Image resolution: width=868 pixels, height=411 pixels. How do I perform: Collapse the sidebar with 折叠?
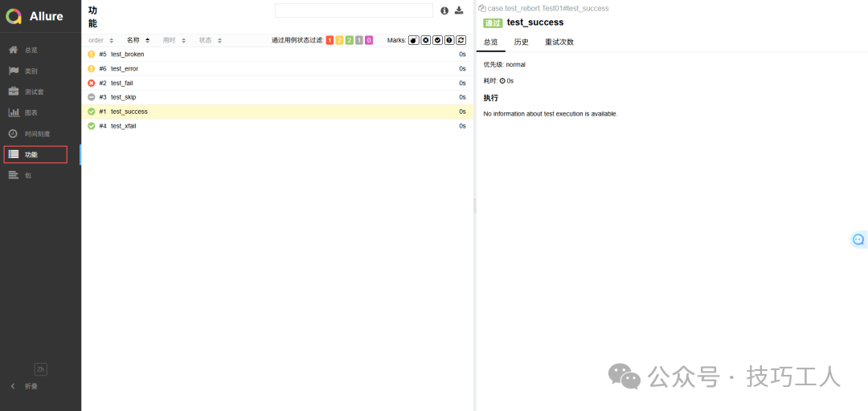[24, 386]
